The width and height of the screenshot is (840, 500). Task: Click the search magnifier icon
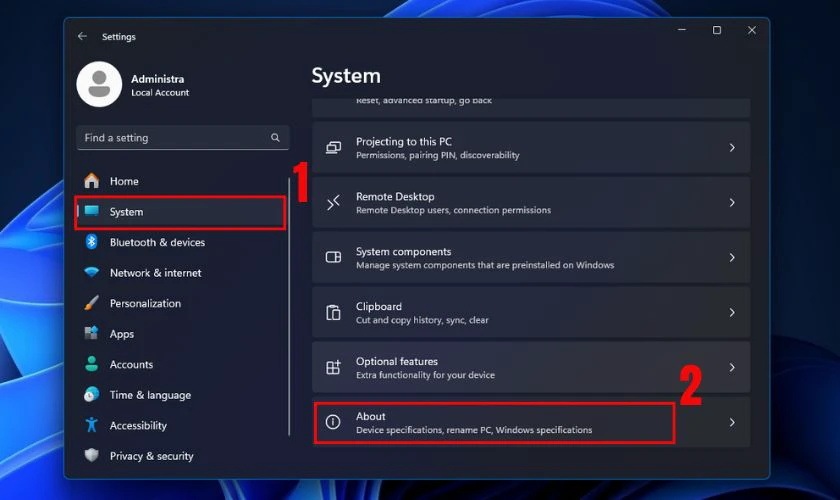pyautogui.click(x=275, y=138)
